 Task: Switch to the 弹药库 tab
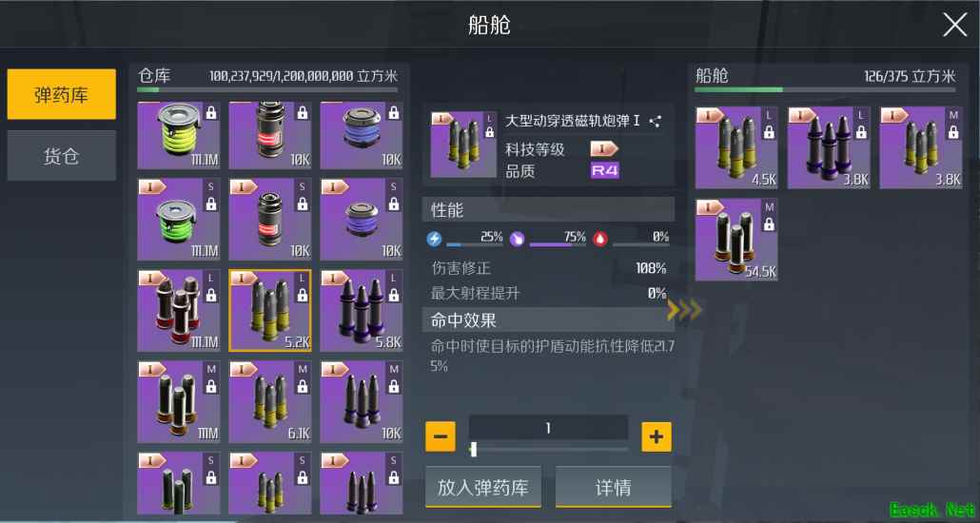[61, 94]
